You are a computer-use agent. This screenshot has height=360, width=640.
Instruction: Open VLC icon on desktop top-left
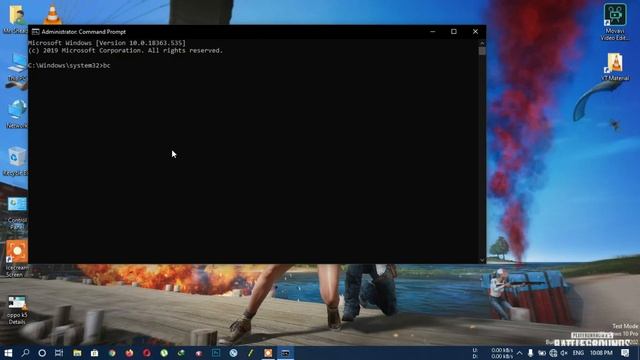pos(52,15)
